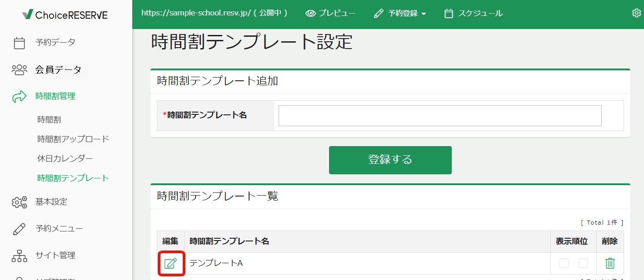Open 予約メニュー in the sidebar
644x280 pixels.
(59, 229)
